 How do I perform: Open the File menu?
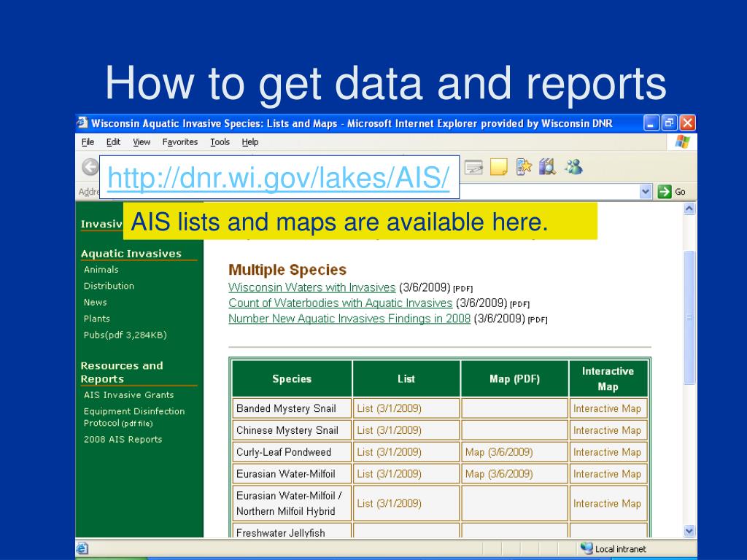point(88,142)
